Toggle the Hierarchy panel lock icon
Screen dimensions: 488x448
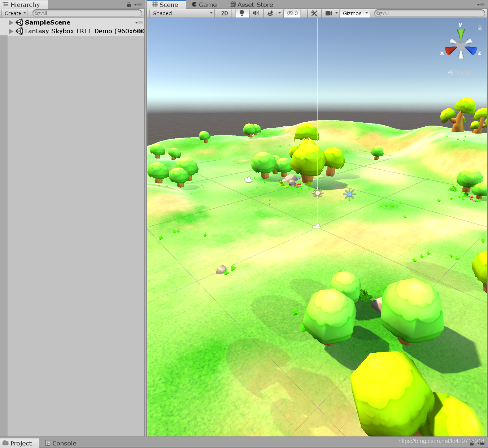(x=129, y=5)
